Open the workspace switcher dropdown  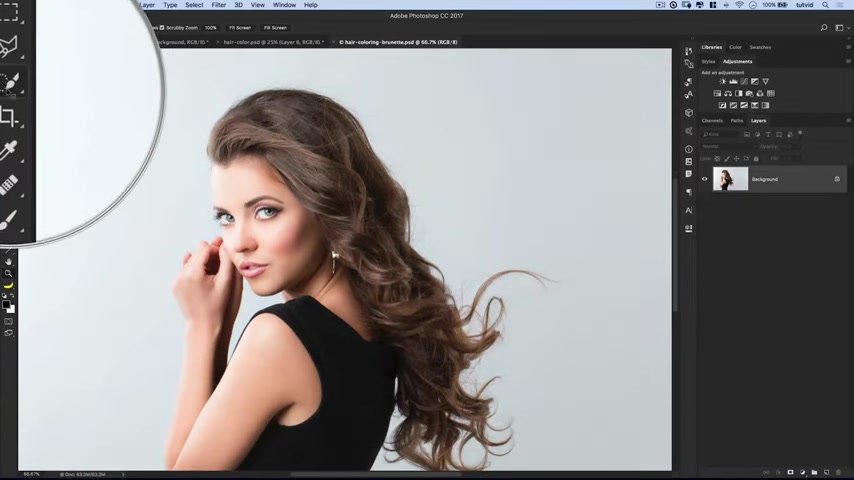pos(842,28)
